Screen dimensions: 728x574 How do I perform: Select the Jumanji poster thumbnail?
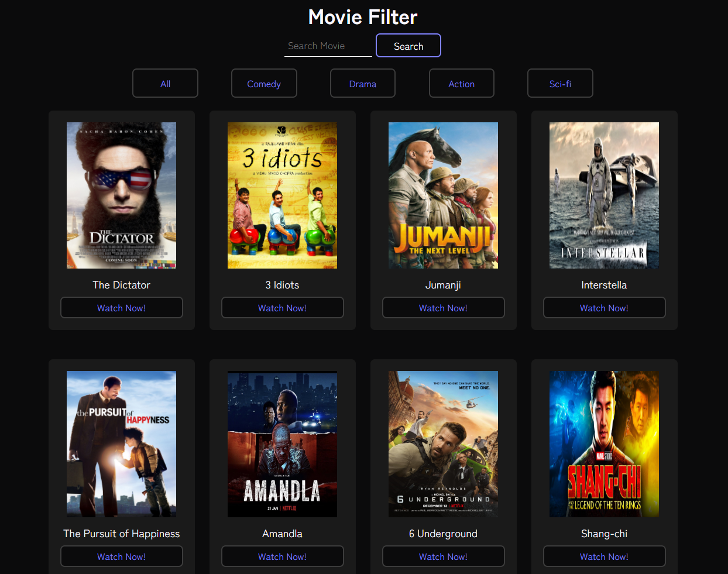[443, 195]
